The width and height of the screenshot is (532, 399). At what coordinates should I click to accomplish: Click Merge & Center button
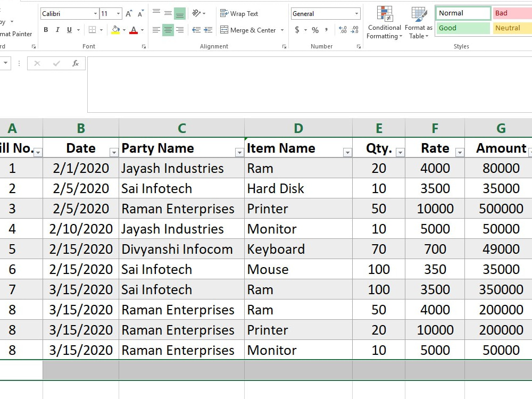(248, 30)
